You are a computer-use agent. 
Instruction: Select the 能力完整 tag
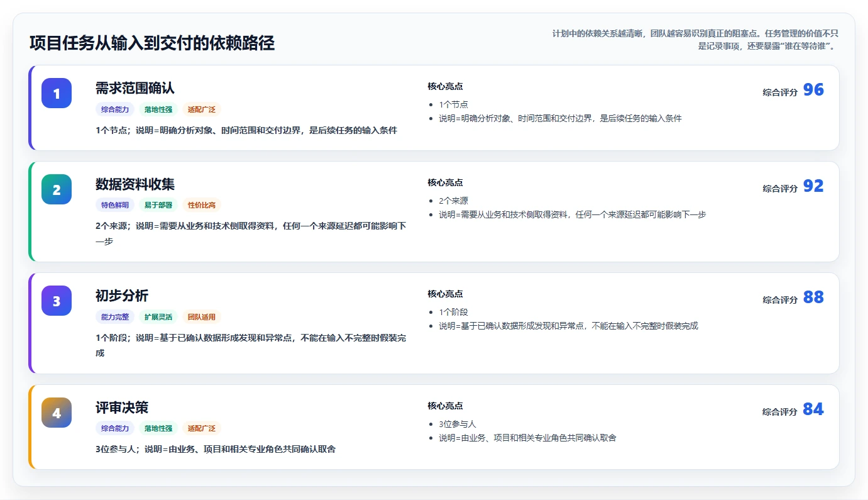115,317
